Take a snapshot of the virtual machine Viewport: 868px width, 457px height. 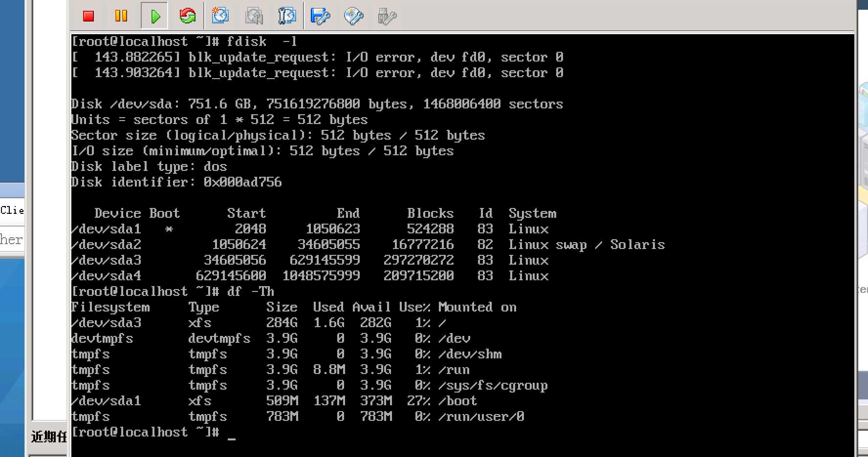pyautogui.click(x=220, y=16)
